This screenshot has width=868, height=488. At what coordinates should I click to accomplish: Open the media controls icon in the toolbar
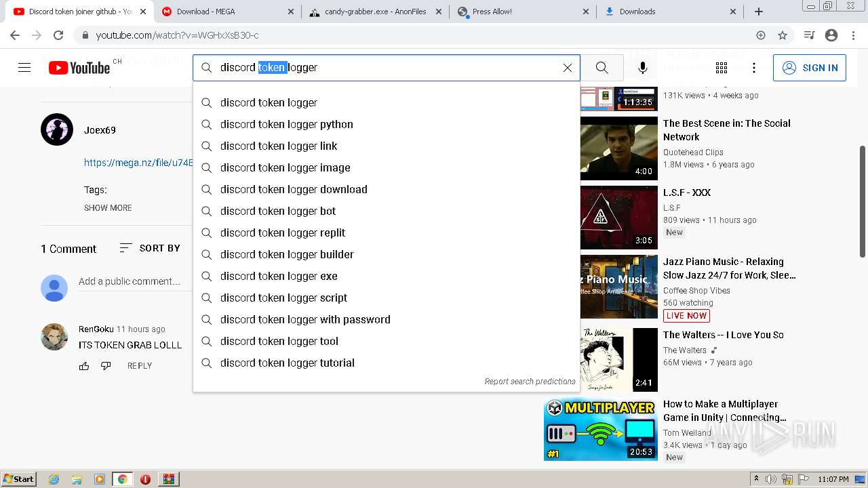pyautogui.click(x=809, y=35)
